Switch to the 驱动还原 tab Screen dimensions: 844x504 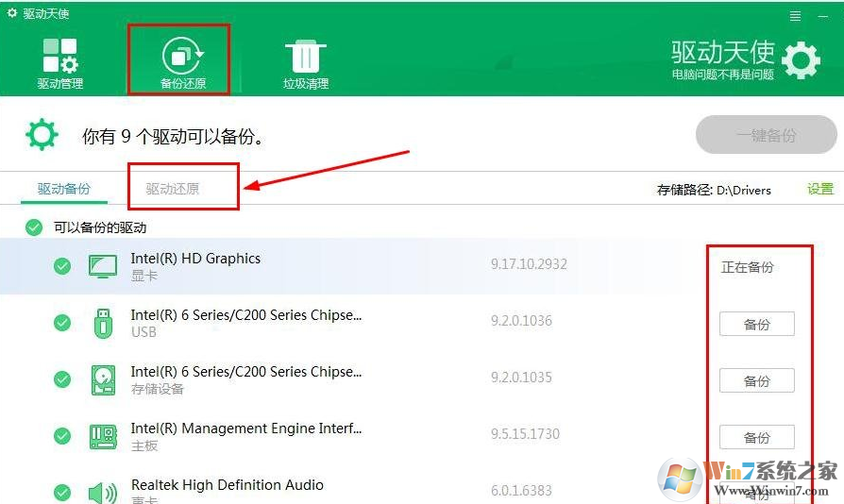pos(172,189)
